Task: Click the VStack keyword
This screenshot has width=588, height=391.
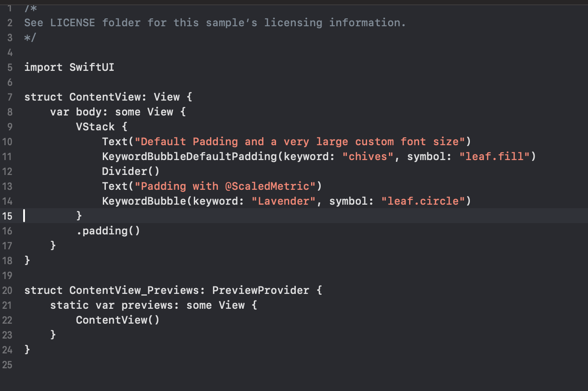Action: (x=95, y=127)
